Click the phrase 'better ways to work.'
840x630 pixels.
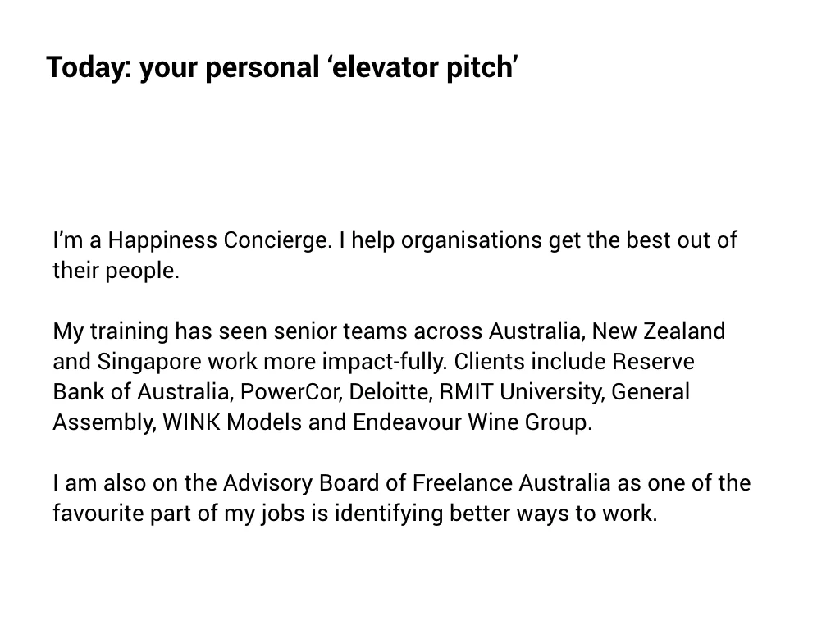[553, 514]
